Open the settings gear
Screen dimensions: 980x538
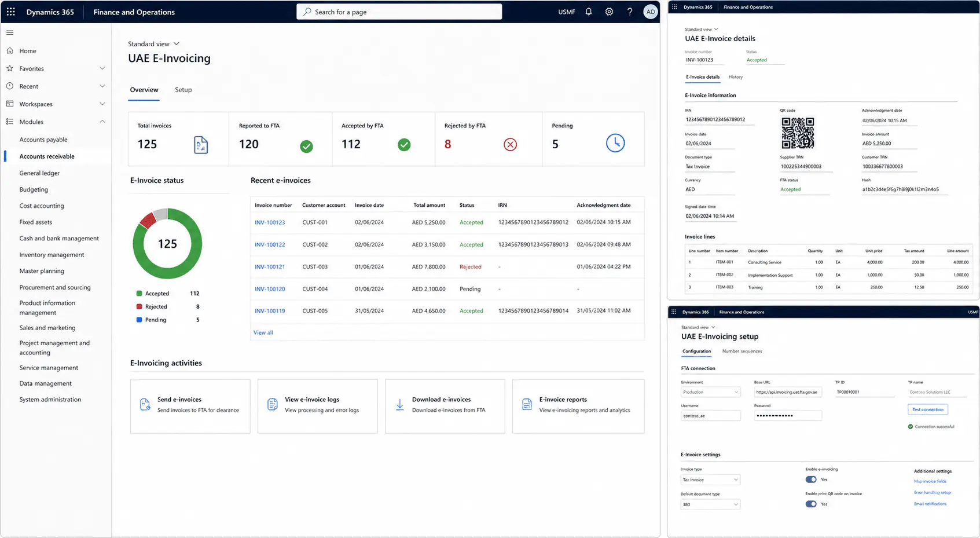[609, 12]
